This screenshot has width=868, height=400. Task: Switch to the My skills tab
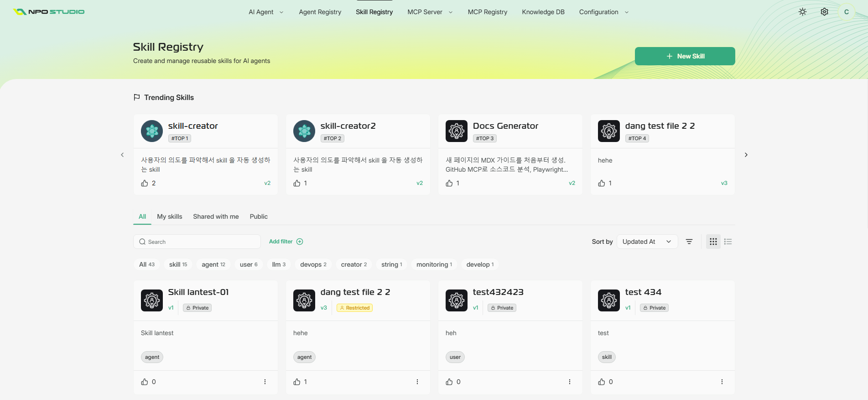pos(170,216)
